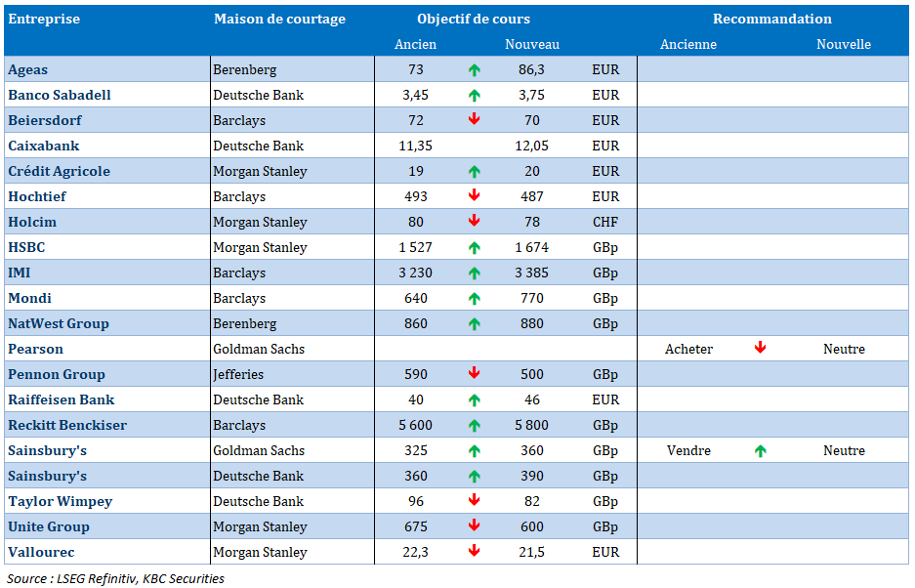This screenshot has height=588, width=915.
Task: Click the Ancien price target subheader
Action: point(415,44)
